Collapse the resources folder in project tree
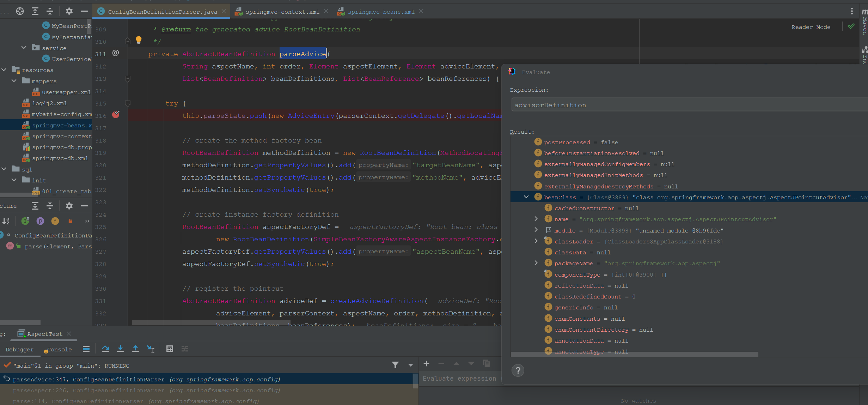This screenshot has width=868, height=405. [4, 70]
